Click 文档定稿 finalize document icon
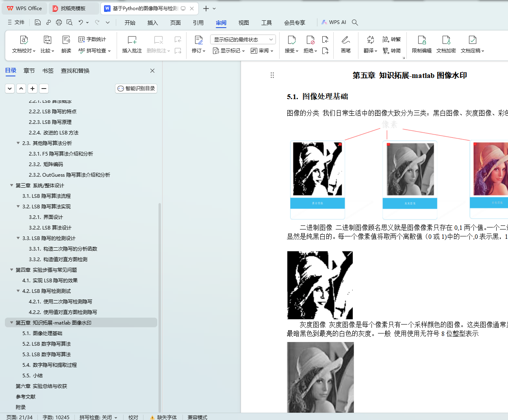The width and height of the screenshot is (508, 420). [472, 40]
